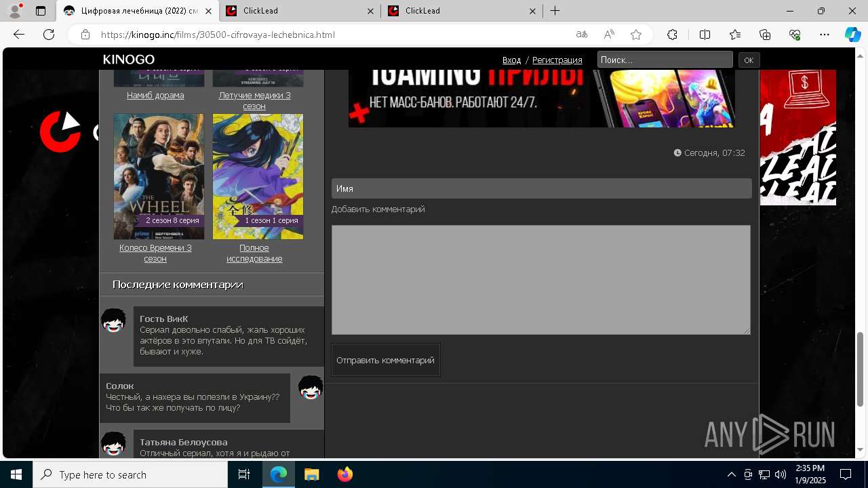Click the iGaming banner advertisement

tap(542, 98)
